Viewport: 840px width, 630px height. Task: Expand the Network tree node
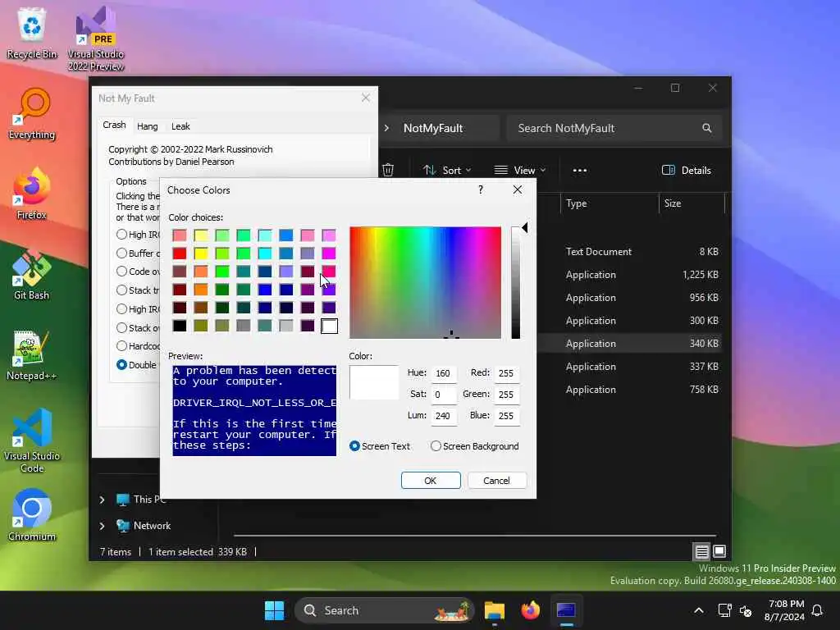click(x=102, y=526)
